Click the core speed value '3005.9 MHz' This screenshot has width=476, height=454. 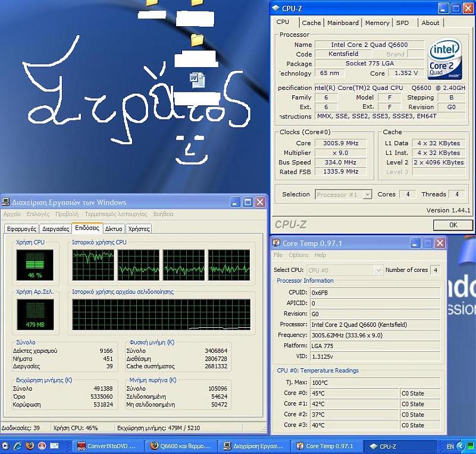(x=340, y=143)
